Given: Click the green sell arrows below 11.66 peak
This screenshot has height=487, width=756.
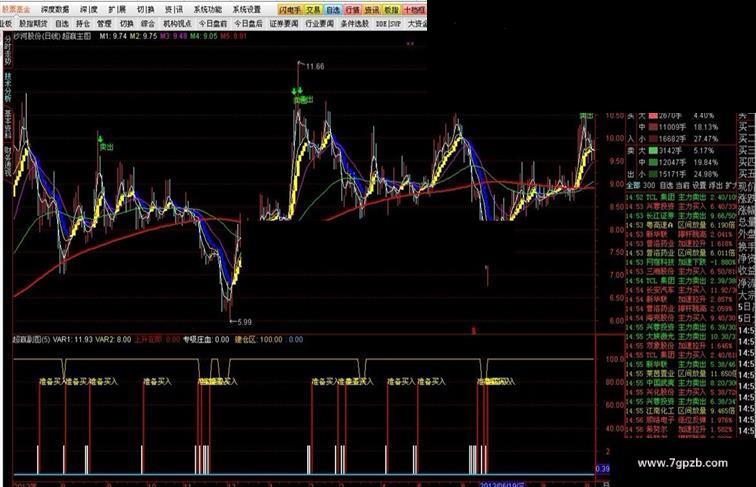Looking at the screenshot, I should pos(297,91).
